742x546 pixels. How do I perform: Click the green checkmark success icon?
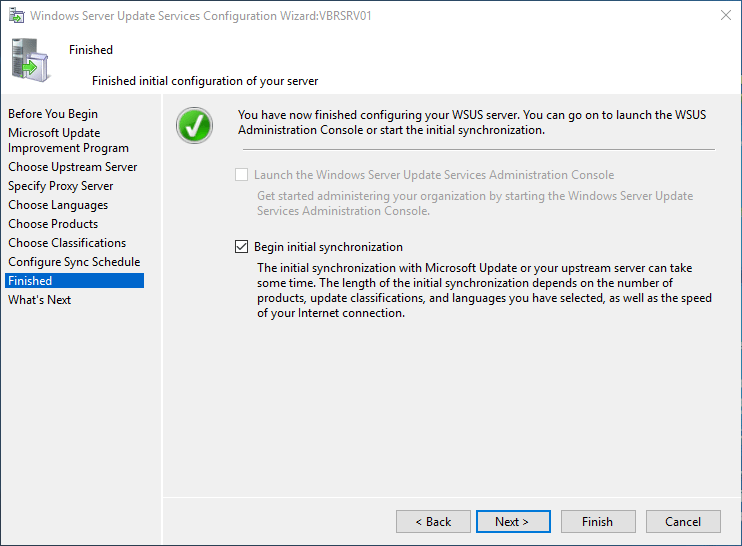click(x=194, y=126)
